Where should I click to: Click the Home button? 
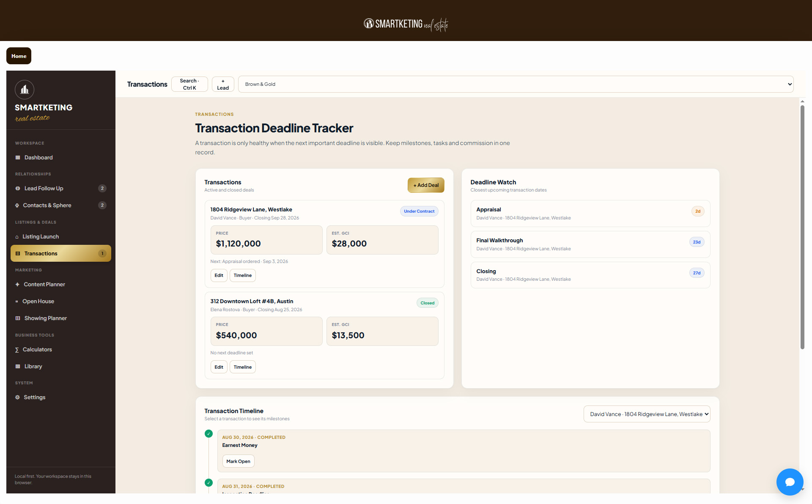(x=19, y=56)
